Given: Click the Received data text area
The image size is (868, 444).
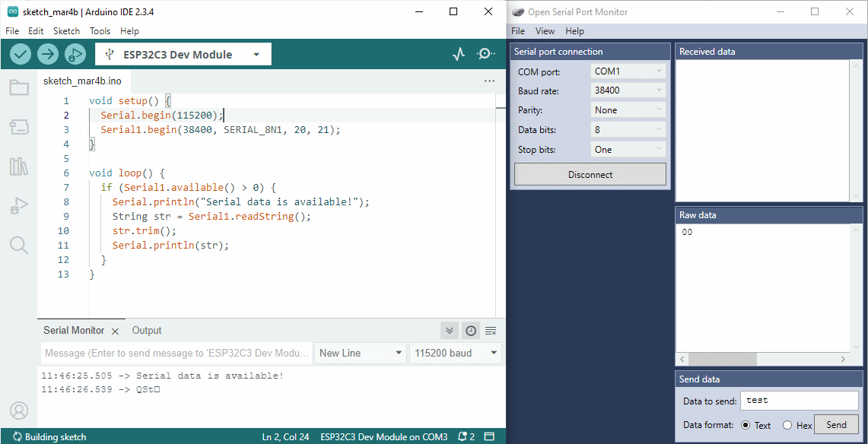Looking at the screenshot, I should point(763,131).
